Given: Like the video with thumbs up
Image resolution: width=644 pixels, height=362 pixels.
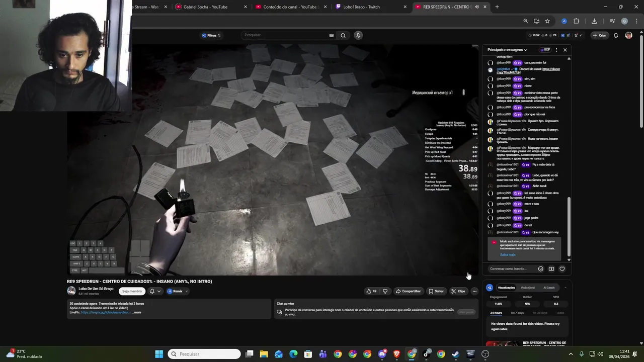Looking at the screenshot, I should (371, 291).
